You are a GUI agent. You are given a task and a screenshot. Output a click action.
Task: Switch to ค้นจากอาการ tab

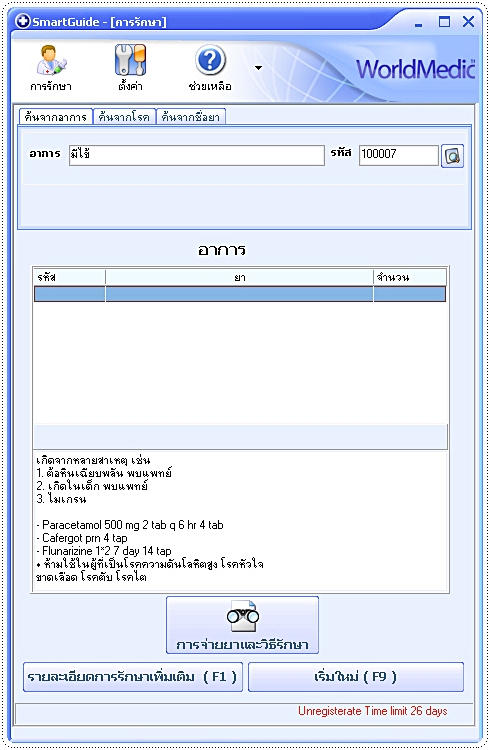click(x=56, y=117)
